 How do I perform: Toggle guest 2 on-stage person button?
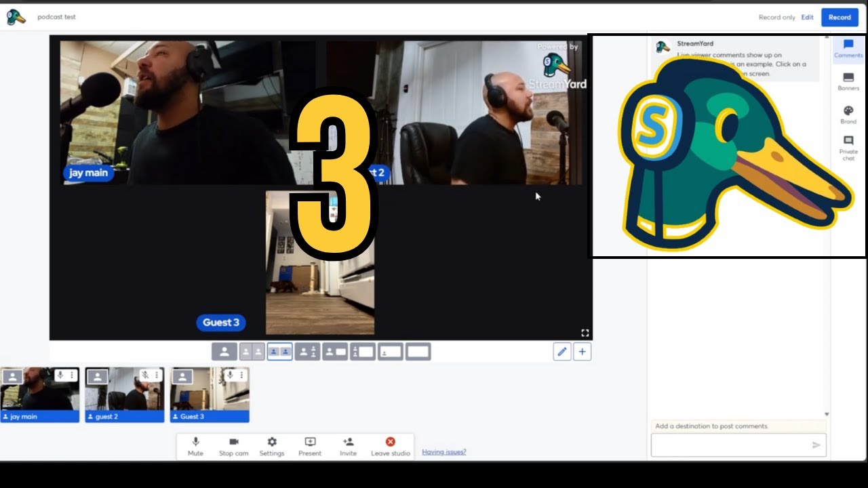(x=98, y=377)
